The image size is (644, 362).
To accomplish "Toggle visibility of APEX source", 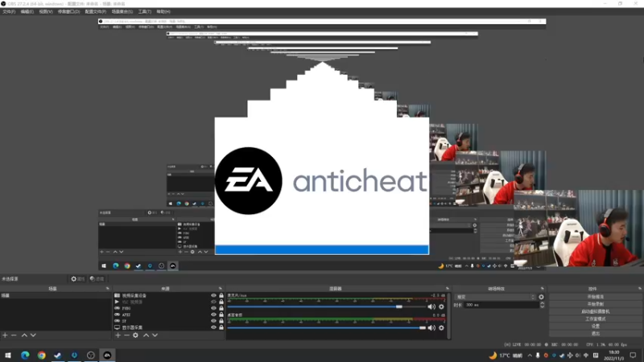I will click(213, 315).
